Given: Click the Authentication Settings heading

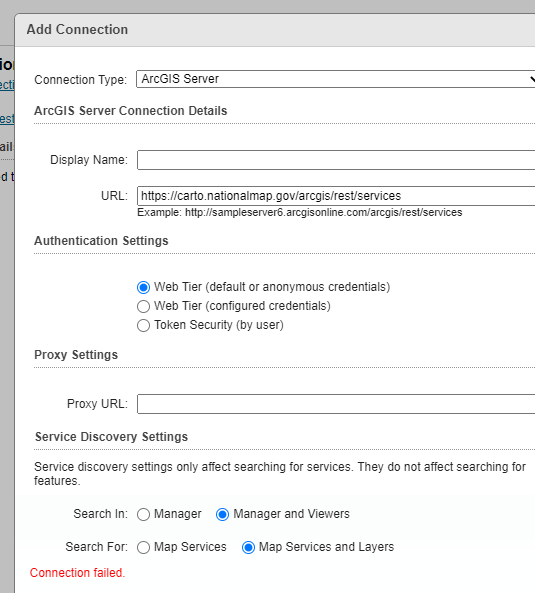Looking at the screenshot, I should point(101,241).
